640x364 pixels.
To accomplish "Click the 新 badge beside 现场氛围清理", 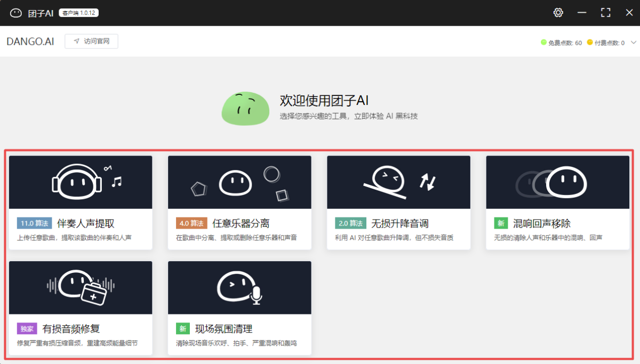I will click(x=183, y=329).
